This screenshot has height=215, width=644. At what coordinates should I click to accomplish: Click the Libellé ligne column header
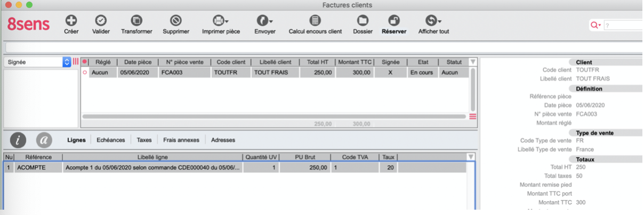coord(152,157)
